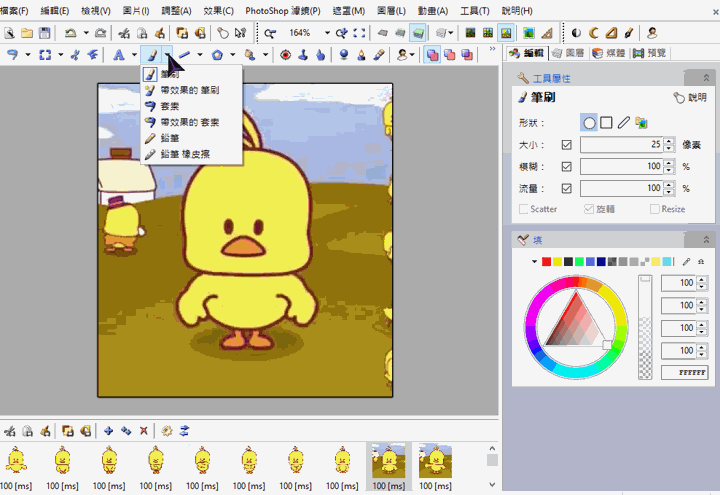This screenshot has height=495, width=720.
Task: Select the slanted line brush shape
Action: pyautogui.click(x=624, y=123)
